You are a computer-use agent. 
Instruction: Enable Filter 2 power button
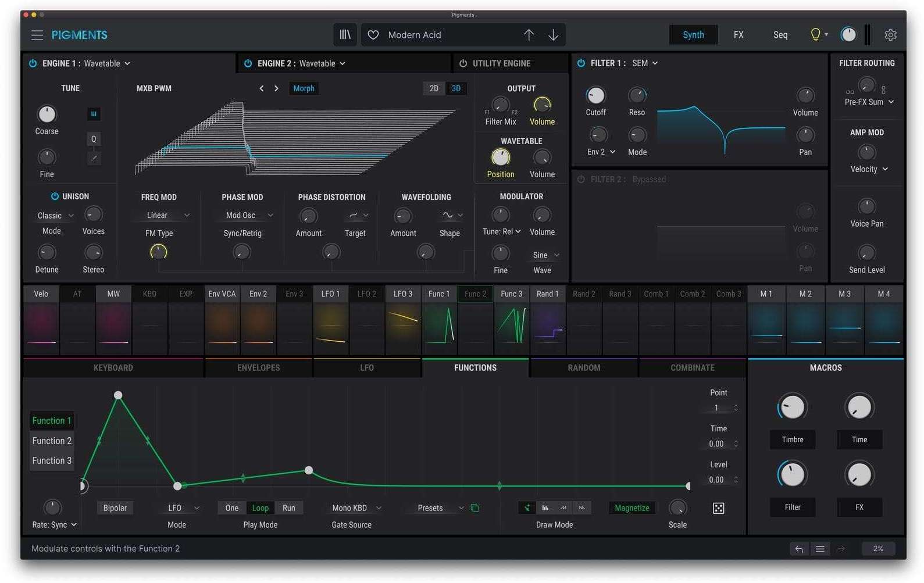pyautogui.click(x=581, y=179)
